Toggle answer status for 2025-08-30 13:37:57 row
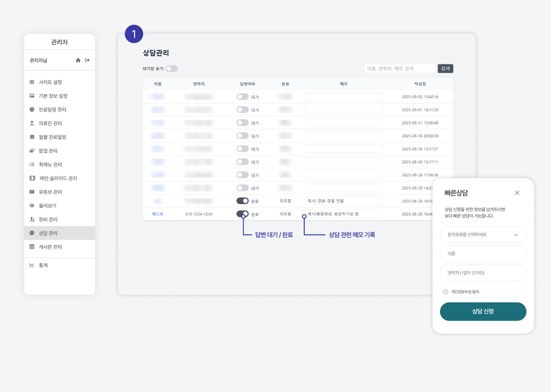The width and height of the screenshot is (551, 392). 242,149
